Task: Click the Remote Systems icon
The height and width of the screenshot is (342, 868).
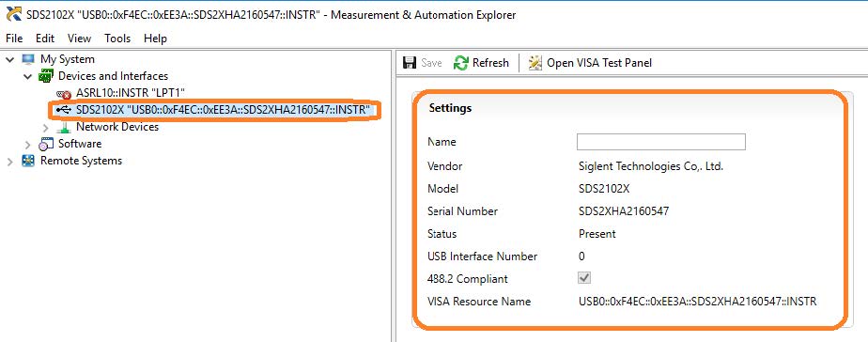Action: (x=27, y=161)
